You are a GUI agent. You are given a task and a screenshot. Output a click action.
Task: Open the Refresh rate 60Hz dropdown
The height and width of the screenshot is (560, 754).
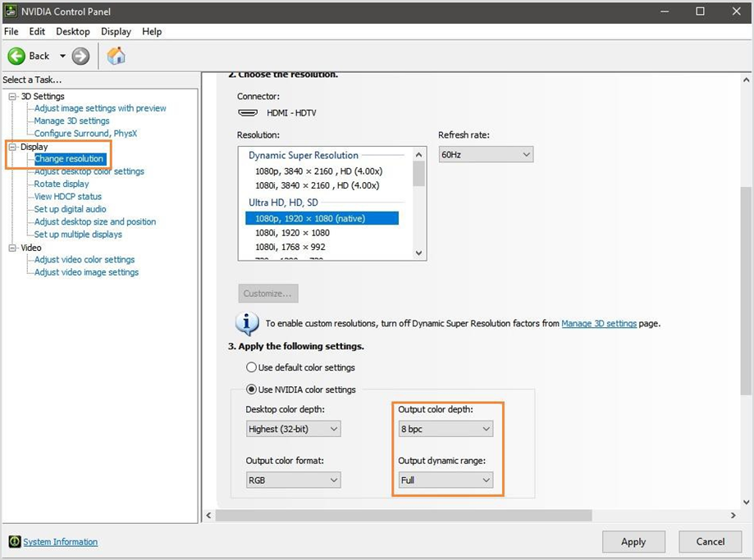pyautogui.click(x=486, y=154)
